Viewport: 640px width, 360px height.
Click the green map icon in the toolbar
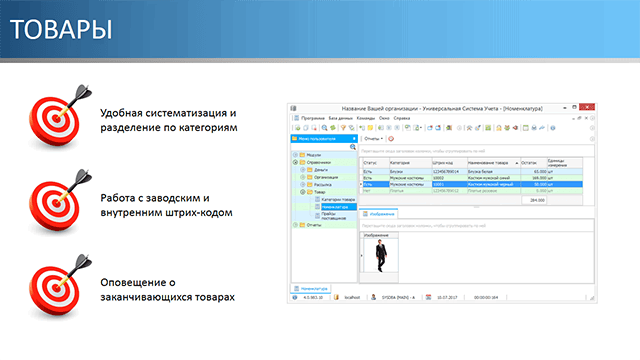pos(488,128)
